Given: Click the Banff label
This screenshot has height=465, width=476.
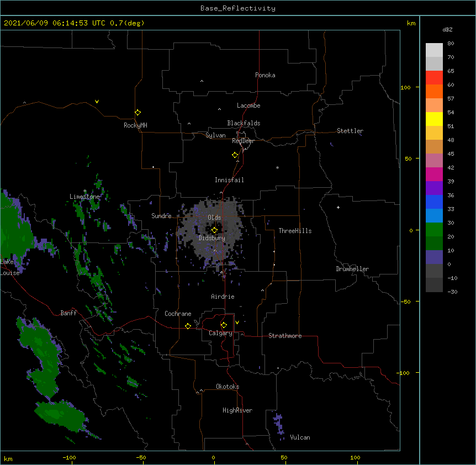Looking at the screenshot, I should point(68,313).
